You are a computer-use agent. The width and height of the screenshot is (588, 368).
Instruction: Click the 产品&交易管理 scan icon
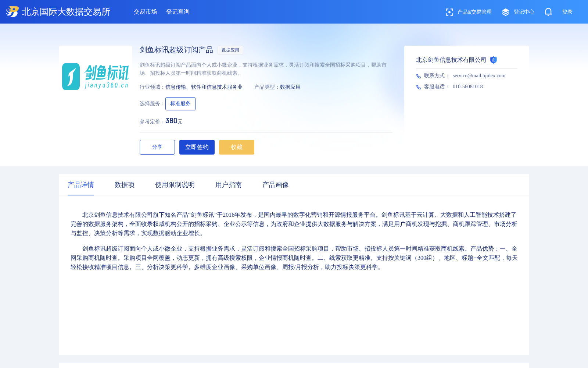pyautogui.click(x=449, y=12)
